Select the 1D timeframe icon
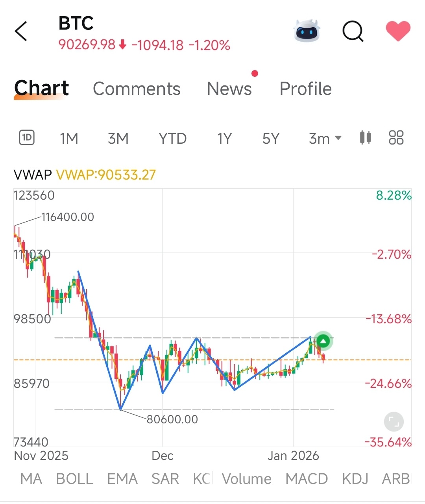This screenshot has width=425, height=504. (27, 138)
